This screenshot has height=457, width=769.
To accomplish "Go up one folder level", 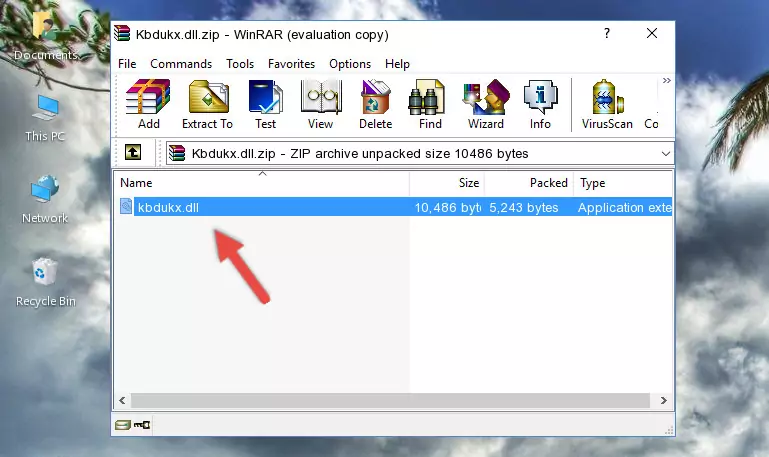I will click(133, 152).
